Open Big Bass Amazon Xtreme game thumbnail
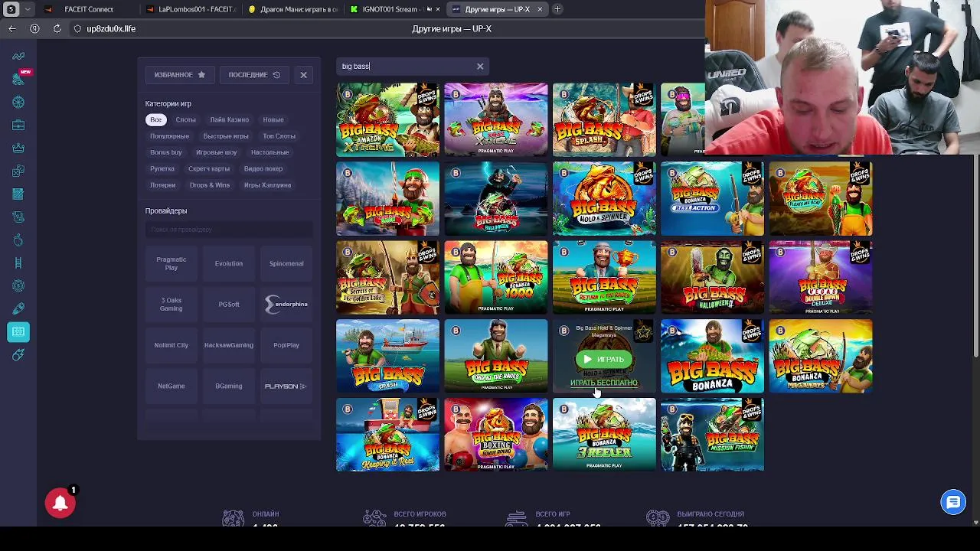980x551 pixels. pos(388,119)
